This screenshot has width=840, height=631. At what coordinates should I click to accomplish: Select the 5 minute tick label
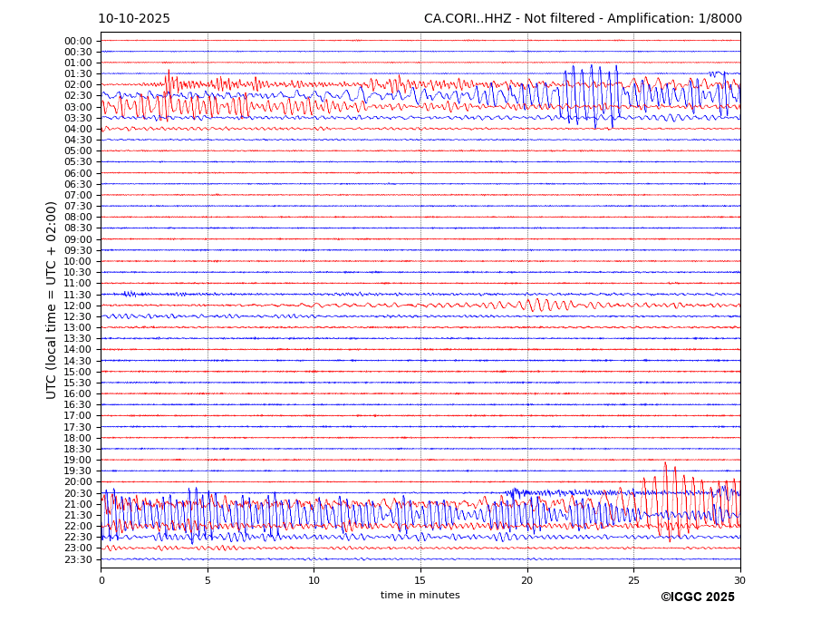click(208, 580)
